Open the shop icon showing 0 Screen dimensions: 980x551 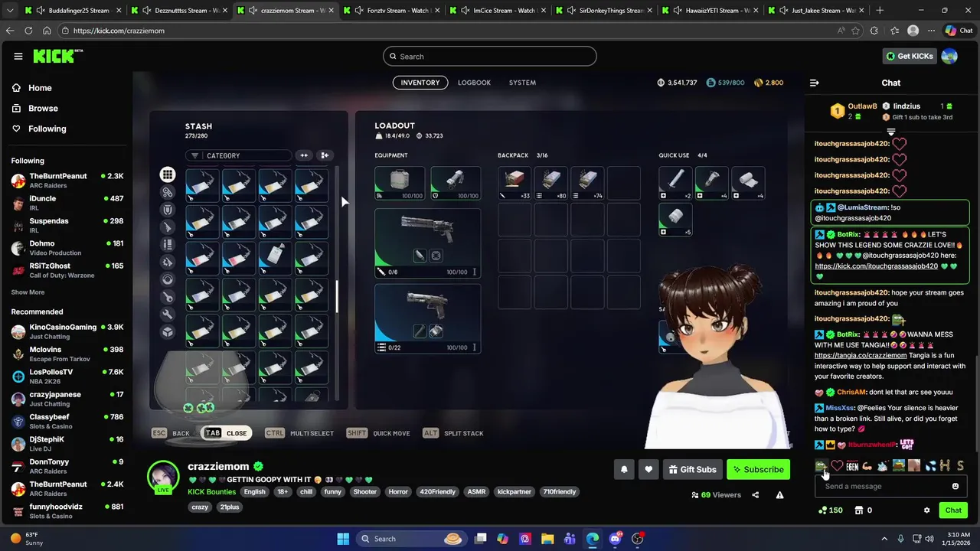click(x=864, y=510)
